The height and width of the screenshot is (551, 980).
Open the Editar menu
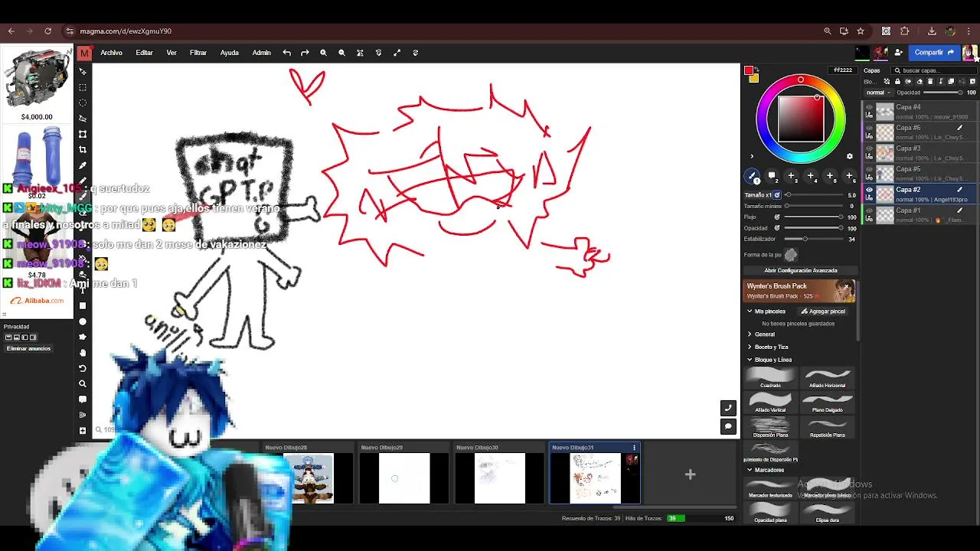click(144, 53)
